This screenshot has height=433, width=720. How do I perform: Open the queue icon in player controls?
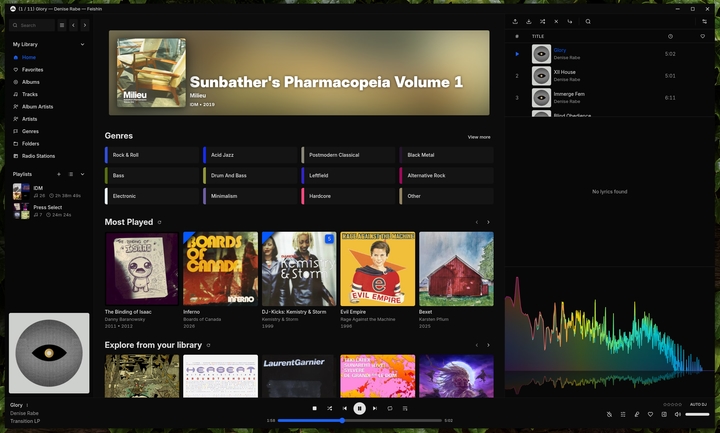coord(405,408)
